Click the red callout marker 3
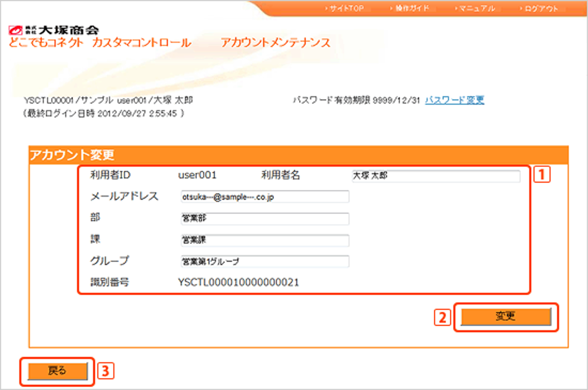588x390 pixels. pyautogui.click(x=106, y=371)
